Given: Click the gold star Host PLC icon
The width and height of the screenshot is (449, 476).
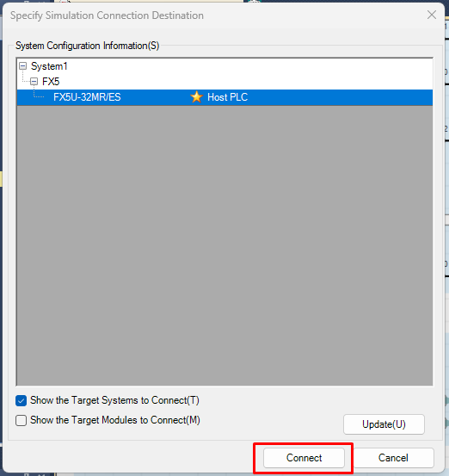Looking at the screenshot, I should coord(196,97).
